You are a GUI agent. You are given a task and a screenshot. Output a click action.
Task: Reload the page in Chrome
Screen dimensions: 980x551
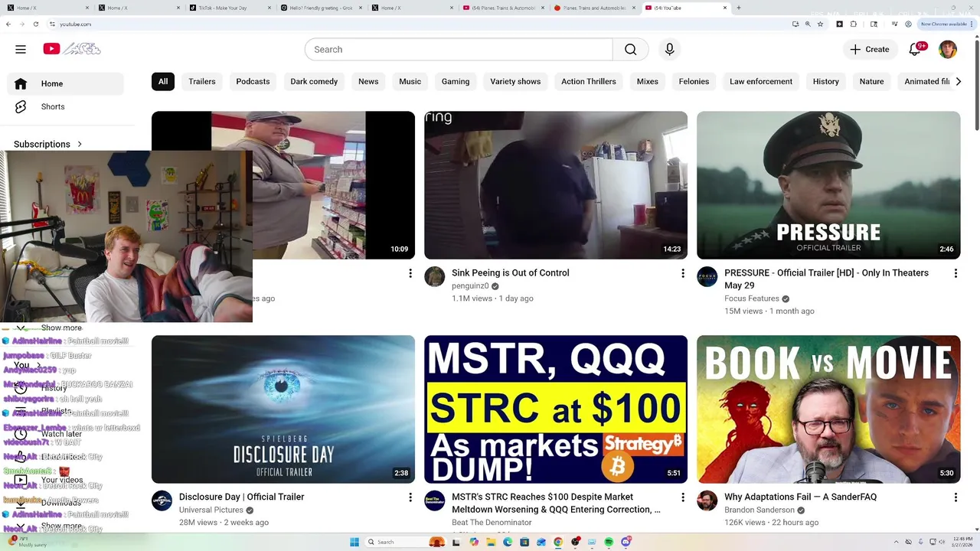[x=35, y=24]
